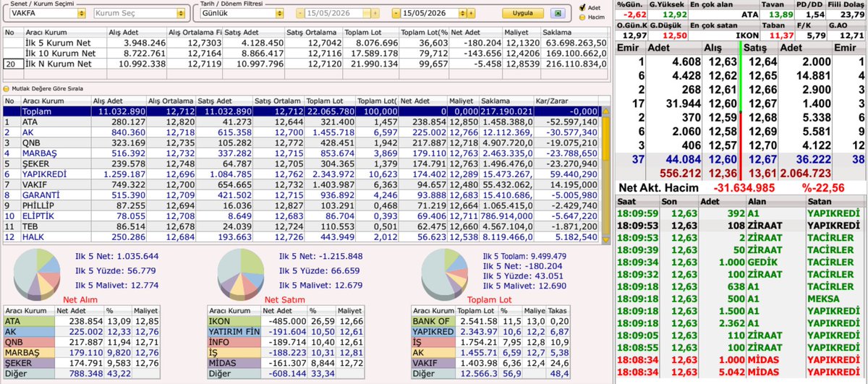868x384 pixels.
Task: Select the İlk 10 Kurum Net row
Action: (x=304, y=53)
